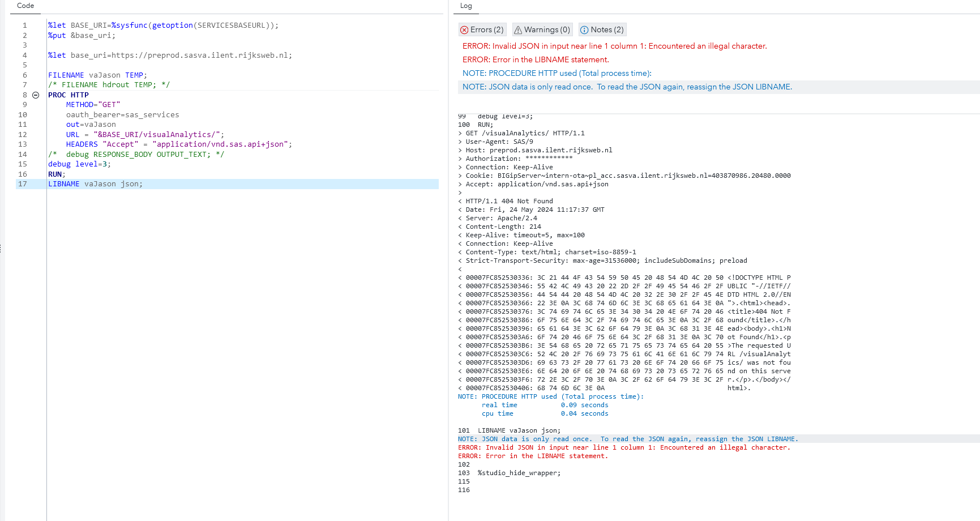Place cursor on the LIBNAME vaJason json statement
The height and width of the screenshot is (521, 980).
pyautogui.click(x=95, y=183)
